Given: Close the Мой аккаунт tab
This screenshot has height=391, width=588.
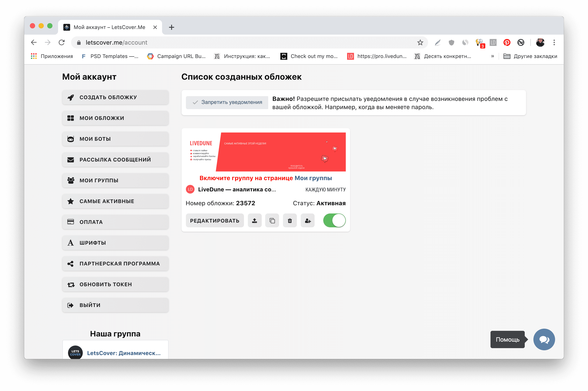Looking at the screenshot, I should point(155,27).
